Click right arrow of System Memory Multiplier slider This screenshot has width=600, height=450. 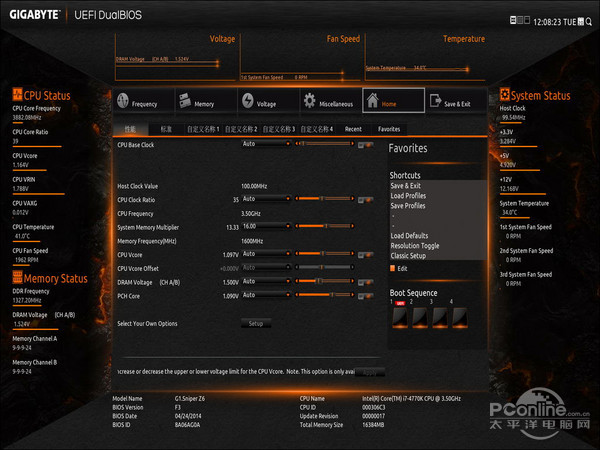click(352, 226)
